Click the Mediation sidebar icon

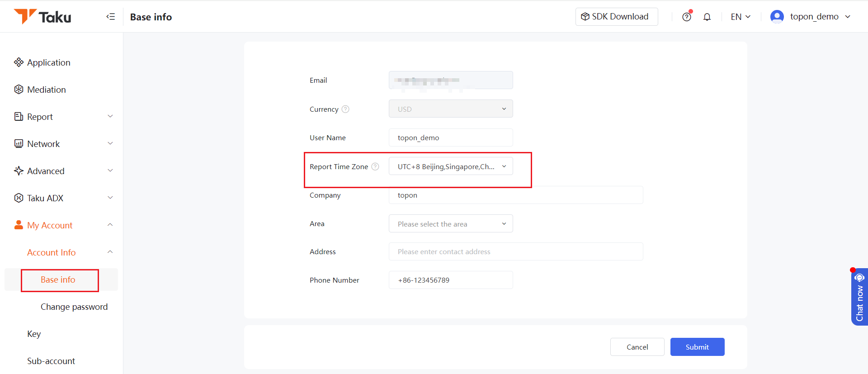[19, 90]
